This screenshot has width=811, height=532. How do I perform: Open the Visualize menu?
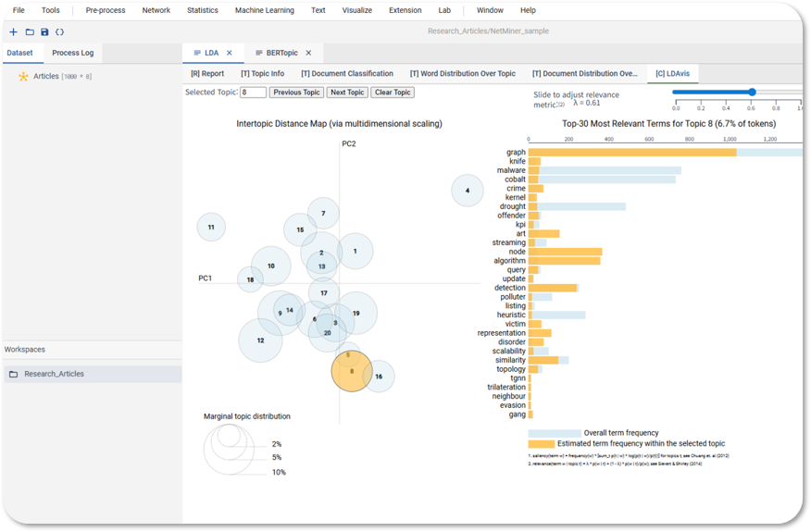356,10
